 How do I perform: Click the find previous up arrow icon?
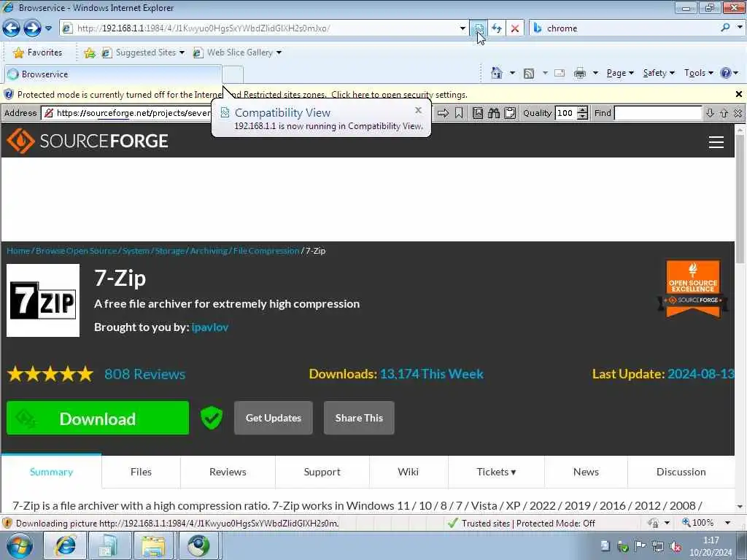[x=724, y=113]
